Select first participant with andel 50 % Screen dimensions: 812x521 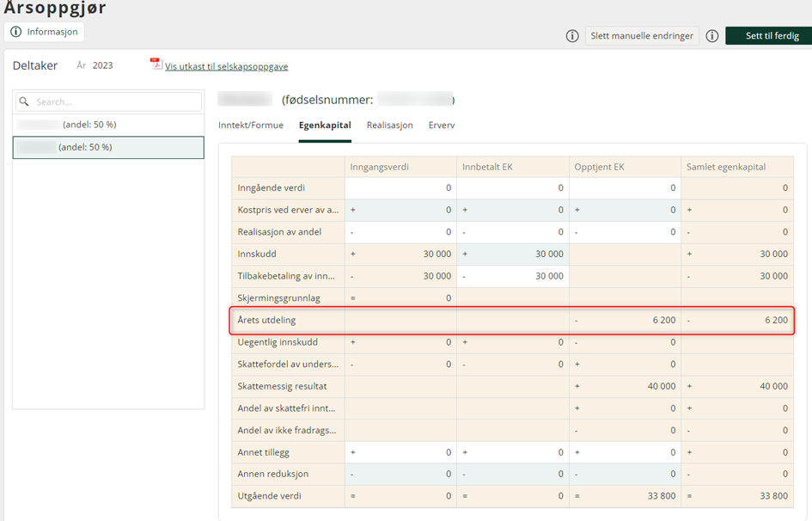click(108, 125)
